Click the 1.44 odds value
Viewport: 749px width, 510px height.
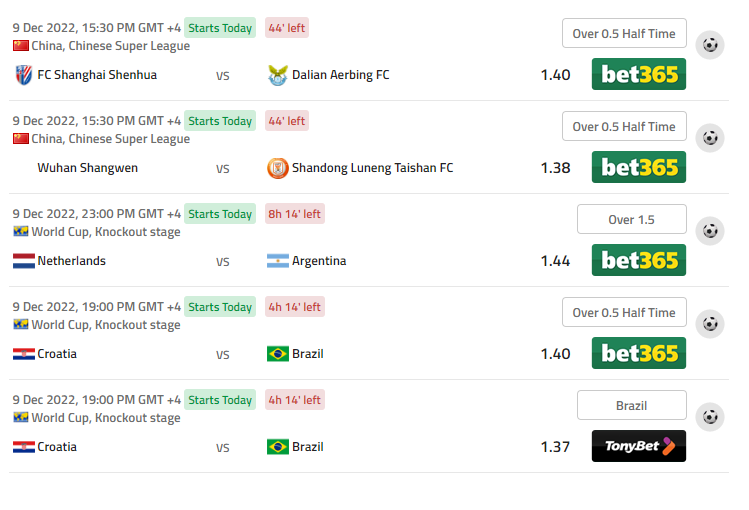555,261
